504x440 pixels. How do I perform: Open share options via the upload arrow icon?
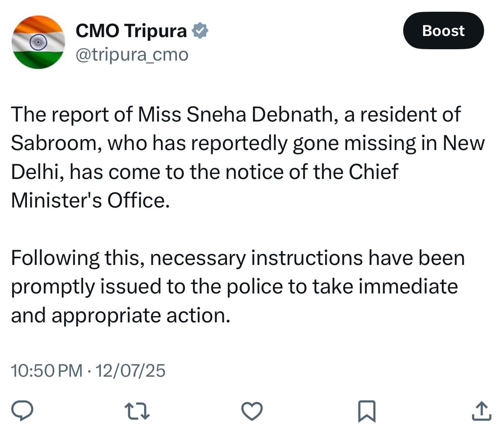481,411
